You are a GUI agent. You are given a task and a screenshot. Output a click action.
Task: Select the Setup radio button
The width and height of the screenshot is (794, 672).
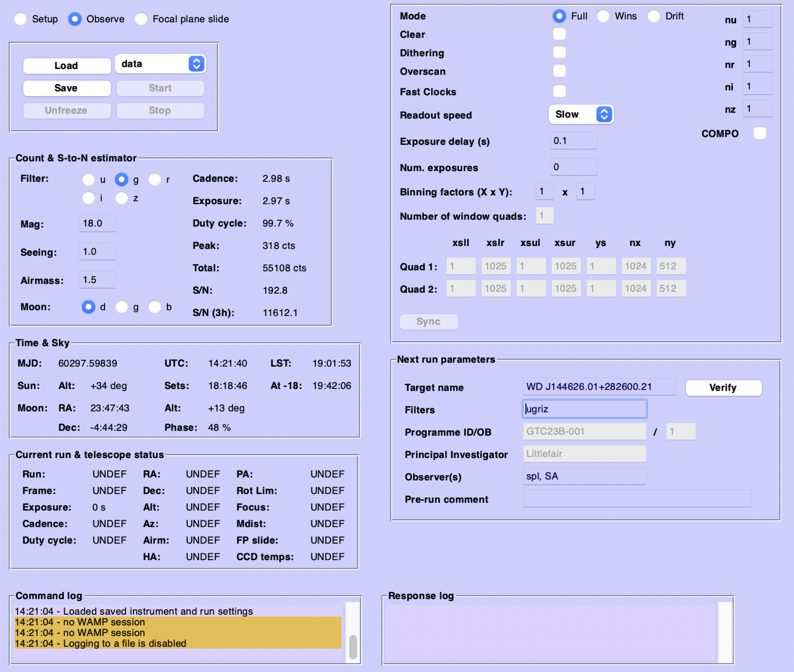click(20, 19)
